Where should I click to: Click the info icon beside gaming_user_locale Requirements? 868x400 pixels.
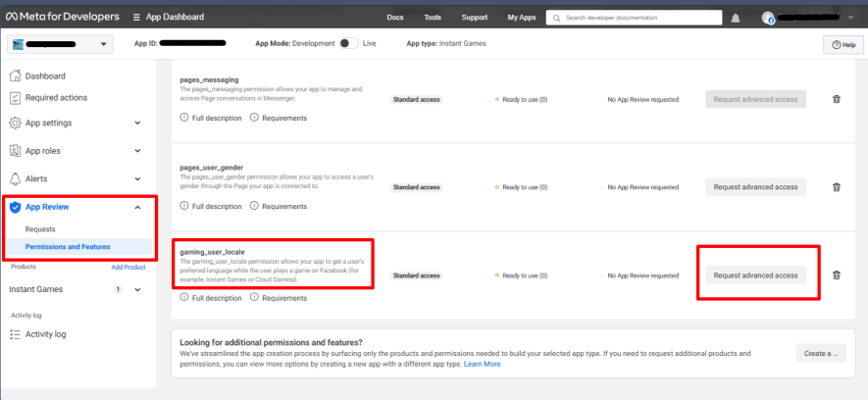pyautogui.click(x=255, y=298)
